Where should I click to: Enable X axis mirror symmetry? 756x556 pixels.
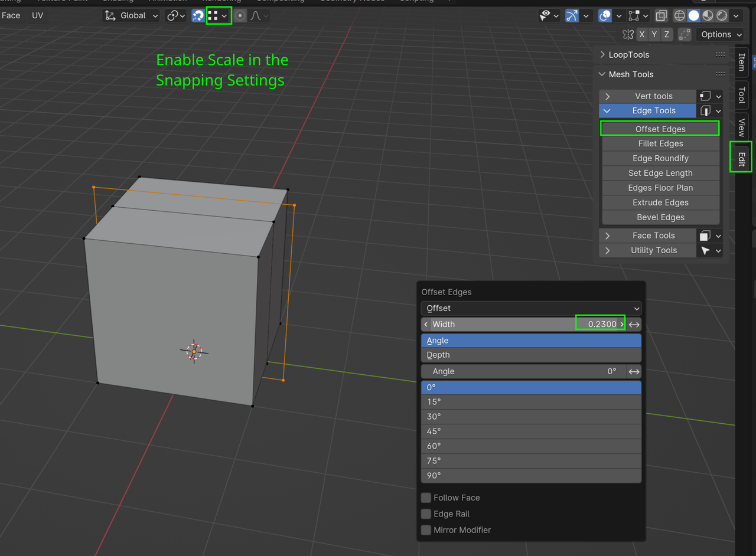click(642, 34)
